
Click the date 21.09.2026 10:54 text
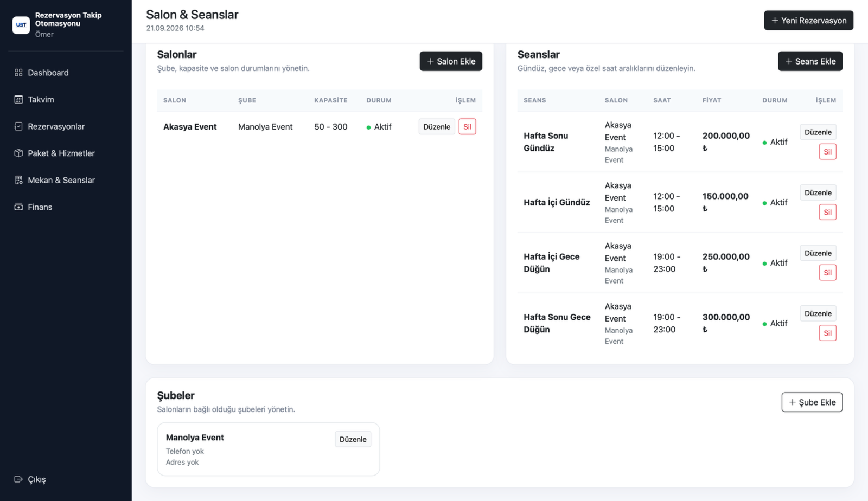click(175, 28)
